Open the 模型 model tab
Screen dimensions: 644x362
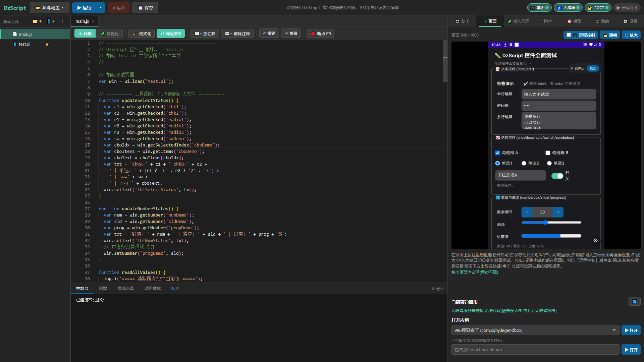click(x=575, y=21)
